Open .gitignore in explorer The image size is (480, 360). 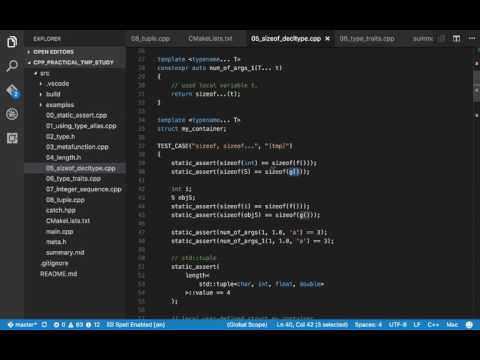coord(54,263)
